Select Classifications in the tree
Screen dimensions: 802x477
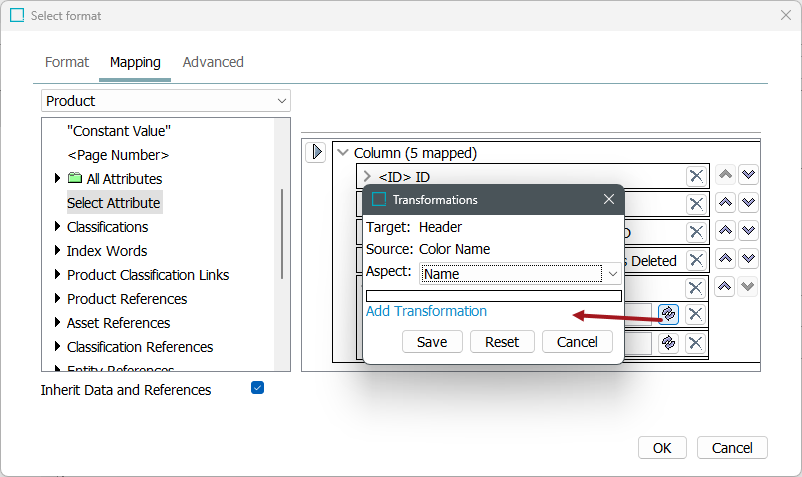point(107,227)
